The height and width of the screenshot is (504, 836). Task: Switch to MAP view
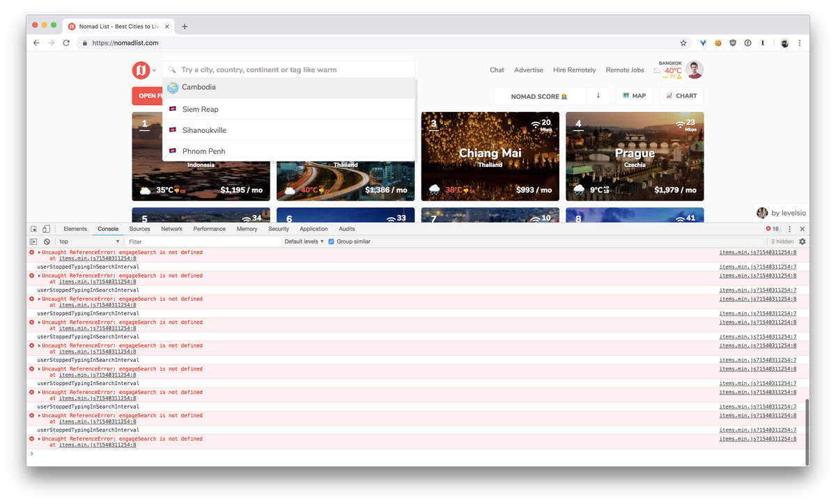[634, 96]
